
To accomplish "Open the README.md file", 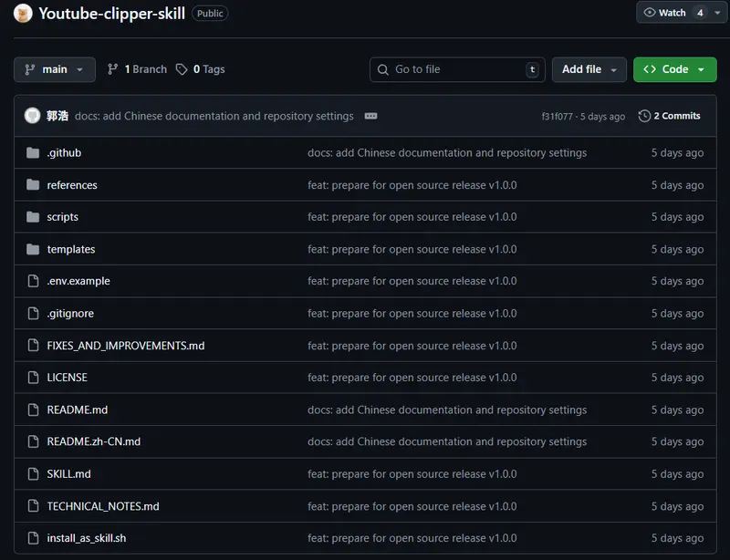I will [x=78, y=410].
